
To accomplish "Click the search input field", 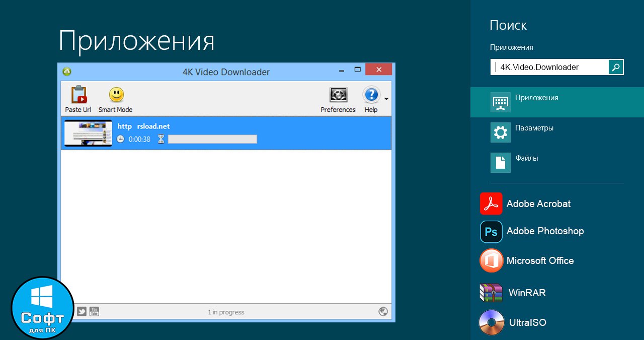I will (x=549, y=67).
